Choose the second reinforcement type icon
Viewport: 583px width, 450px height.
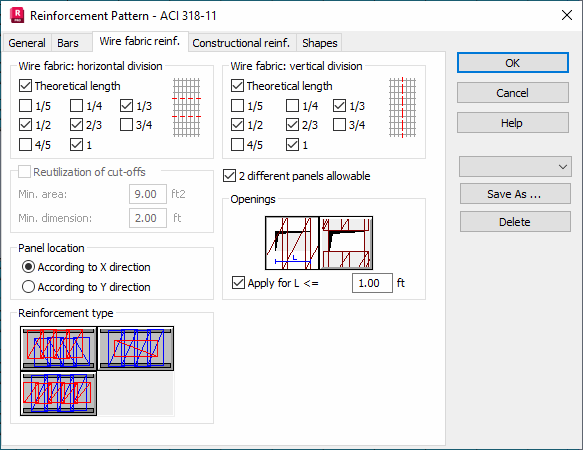tap(136, 348)
